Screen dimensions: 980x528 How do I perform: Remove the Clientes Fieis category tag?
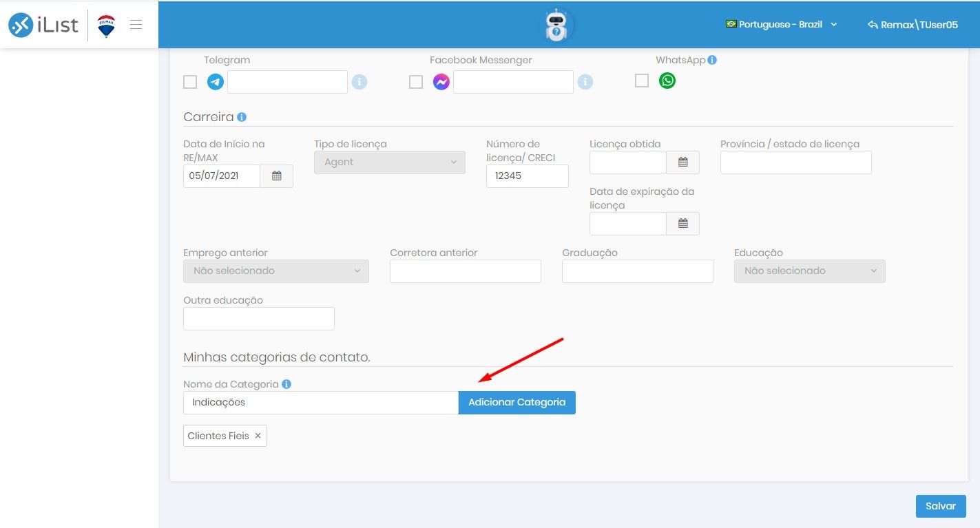pyautogui.click(x=258, y=436)
